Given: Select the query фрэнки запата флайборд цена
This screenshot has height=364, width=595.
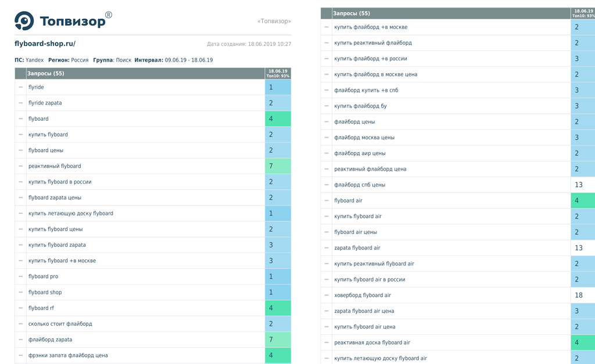Looking at the screenshot, I should (x=68, y=355).
